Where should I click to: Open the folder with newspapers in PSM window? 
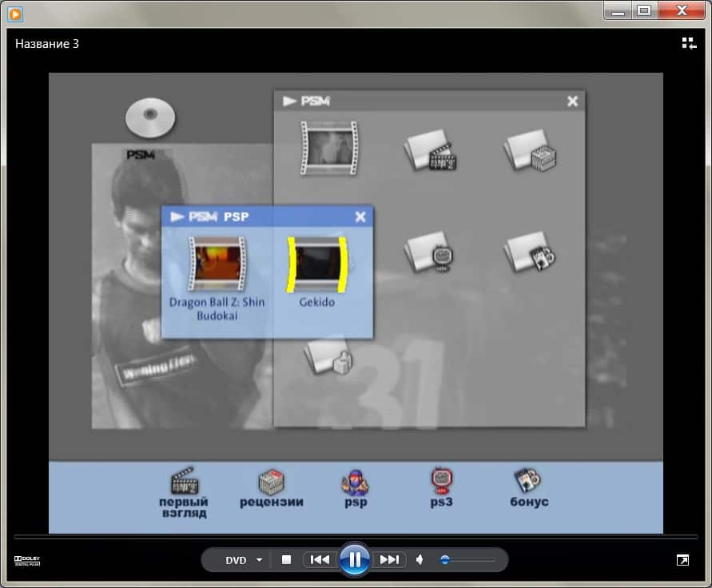530,150
